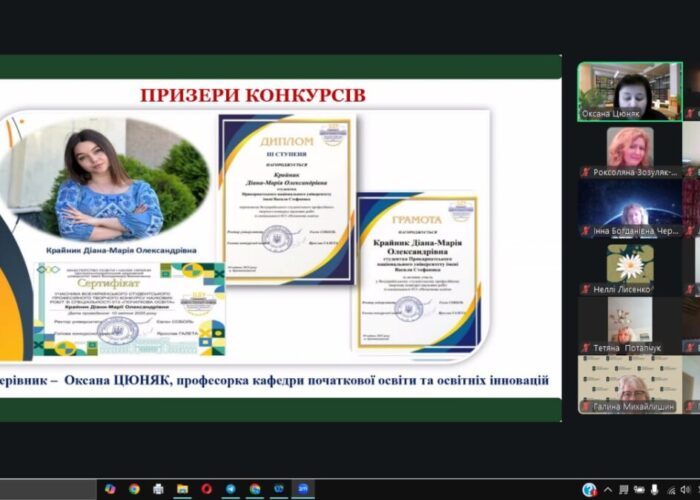Click the printer icon in the taskbar

pos(158,489)
